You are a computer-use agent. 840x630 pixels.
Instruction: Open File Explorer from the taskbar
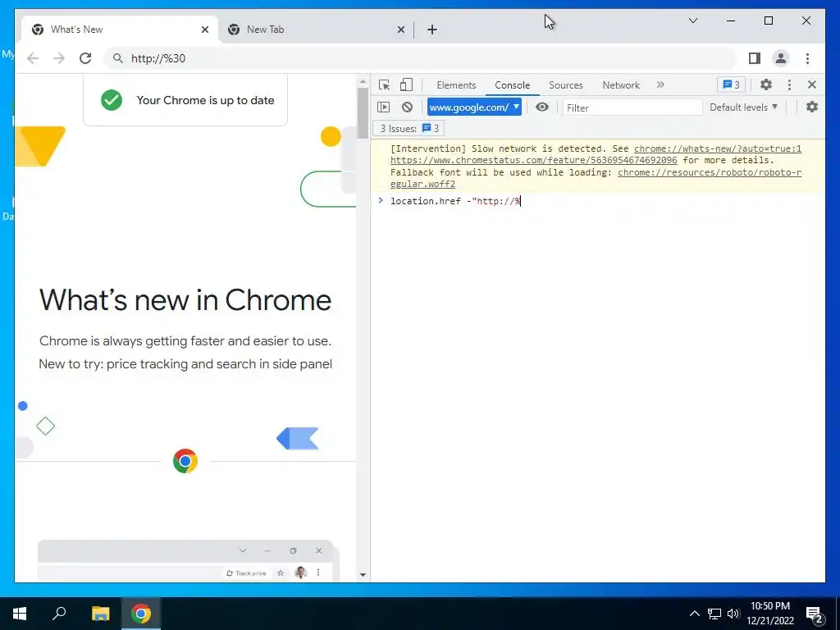click(x=100, y=614)
